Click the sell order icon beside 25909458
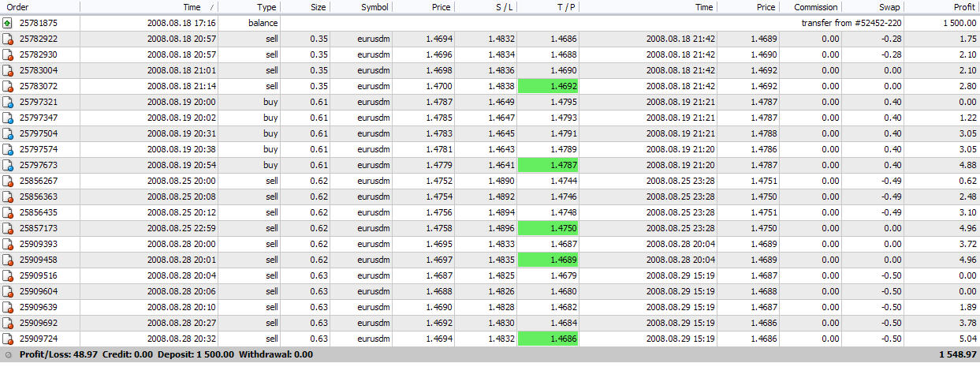 click(x=8, y=260)
